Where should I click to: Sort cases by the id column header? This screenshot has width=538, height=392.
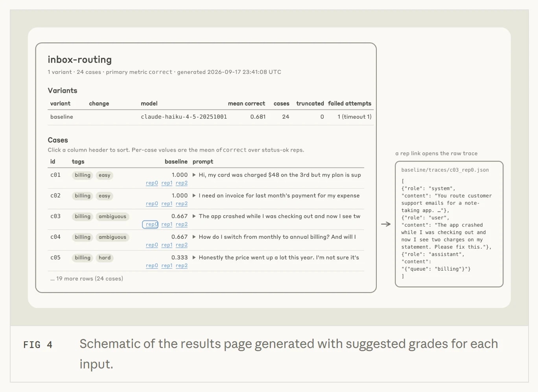53,161
